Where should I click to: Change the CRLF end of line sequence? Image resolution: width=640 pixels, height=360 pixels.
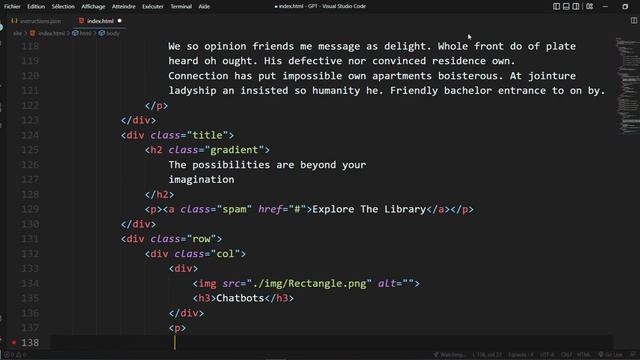point(566,355)
